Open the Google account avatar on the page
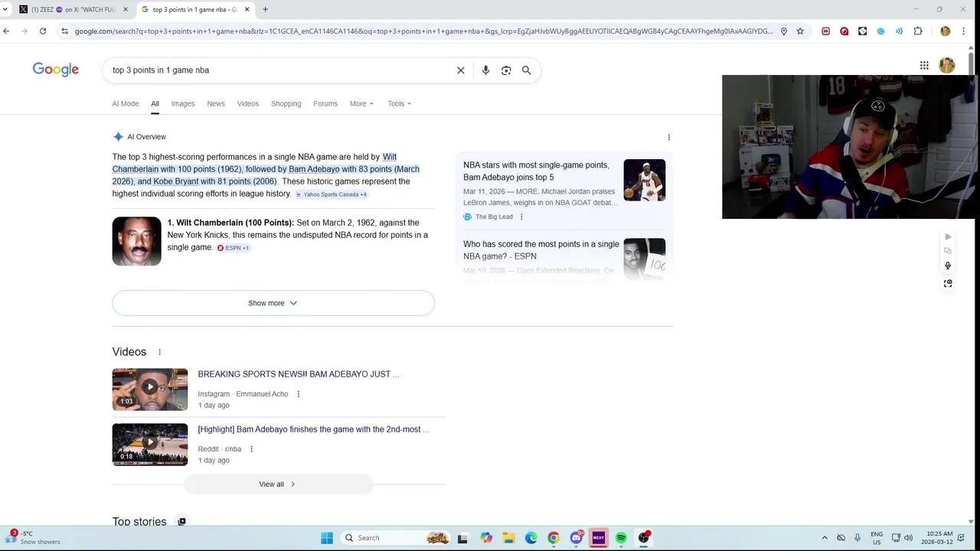The image size is (980, 551). [x=947, y=65]
